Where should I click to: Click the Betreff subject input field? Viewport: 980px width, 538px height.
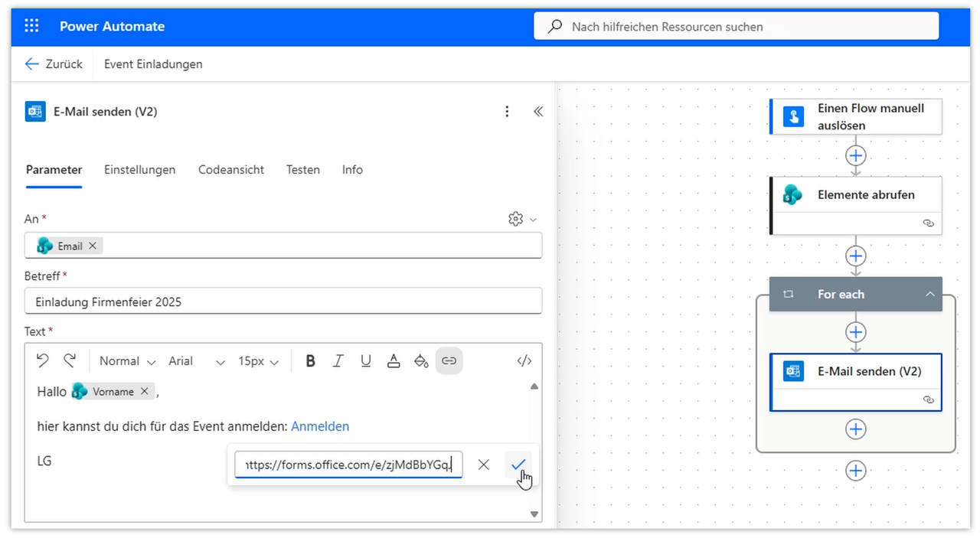click(283, 302)
